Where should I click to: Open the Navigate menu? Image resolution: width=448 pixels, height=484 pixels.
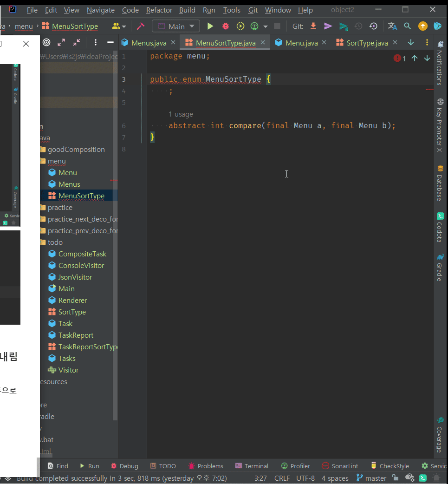click(x=101, y=10)
